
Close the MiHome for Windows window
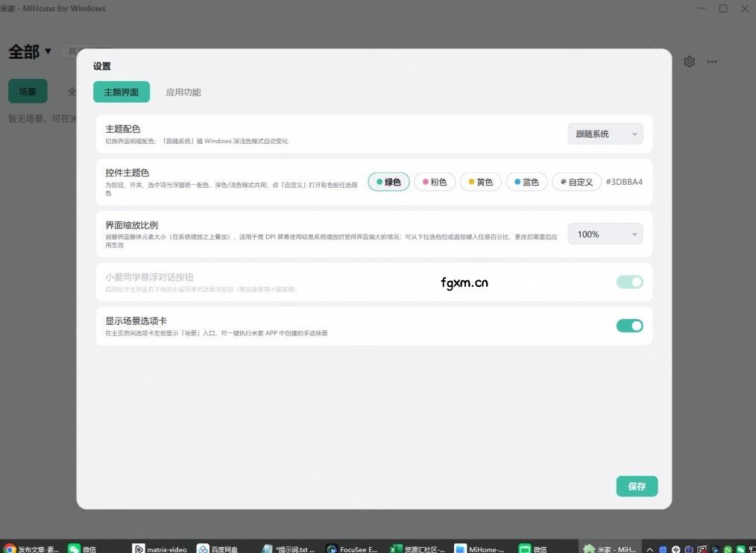click(x=744, y=8)
